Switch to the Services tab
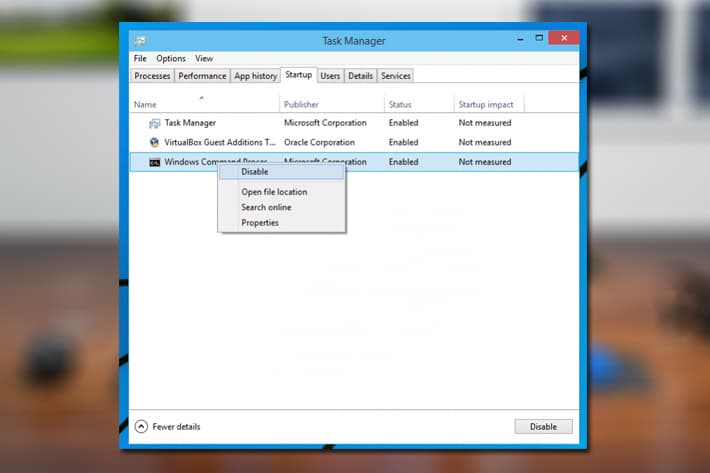Screen dimensions: 710x473 pos(395,76)
